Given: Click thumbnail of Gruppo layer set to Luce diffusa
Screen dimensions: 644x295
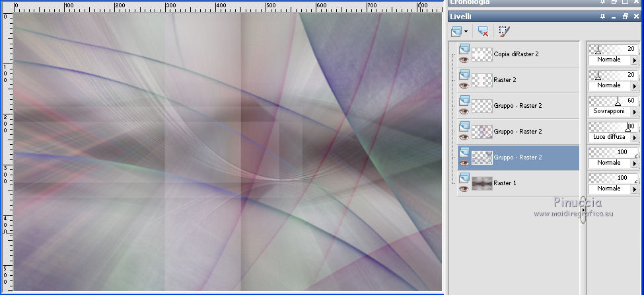Looking at the screenshot, I should (x=482, y=132).
